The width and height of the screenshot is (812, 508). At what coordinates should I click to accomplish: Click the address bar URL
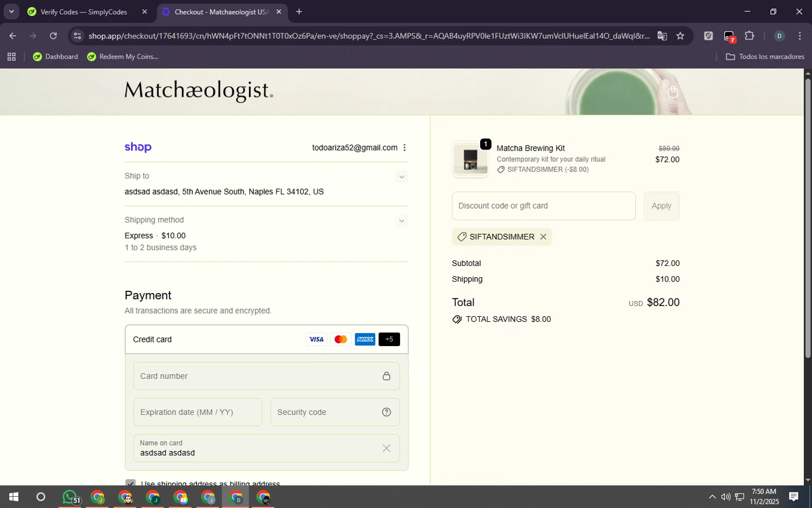click(x=369, y=36)
